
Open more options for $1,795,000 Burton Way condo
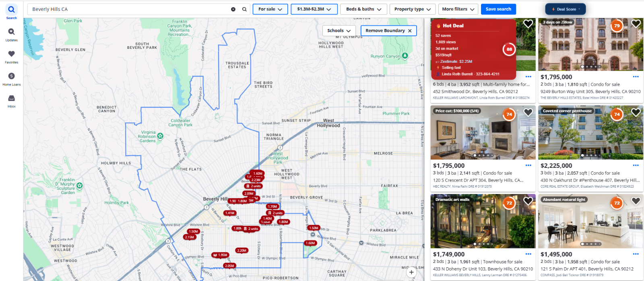tap(636, 76)
